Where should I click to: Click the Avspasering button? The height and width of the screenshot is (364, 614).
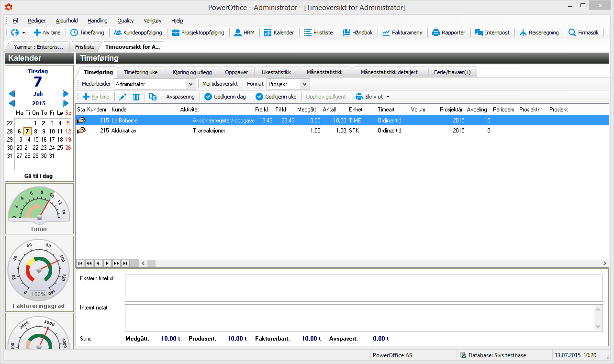pos(180,97)
